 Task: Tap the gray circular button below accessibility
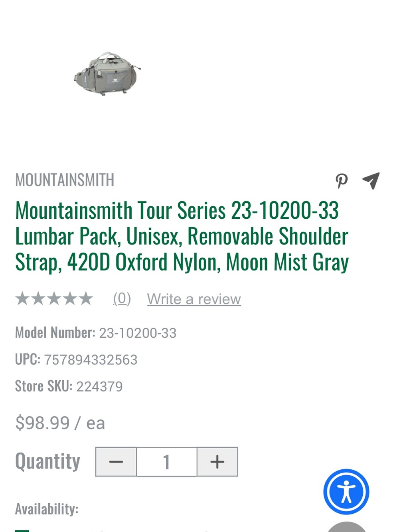(347, 527)
